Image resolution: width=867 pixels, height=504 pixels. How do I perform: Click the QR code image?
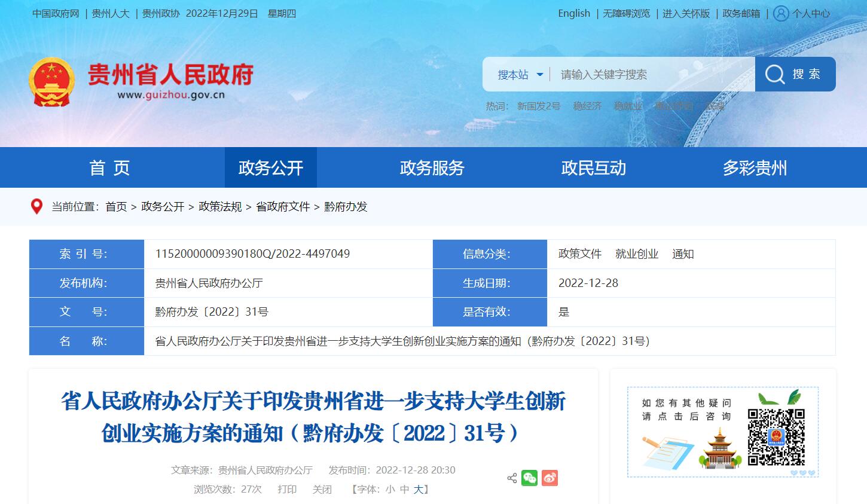point(776,436)
